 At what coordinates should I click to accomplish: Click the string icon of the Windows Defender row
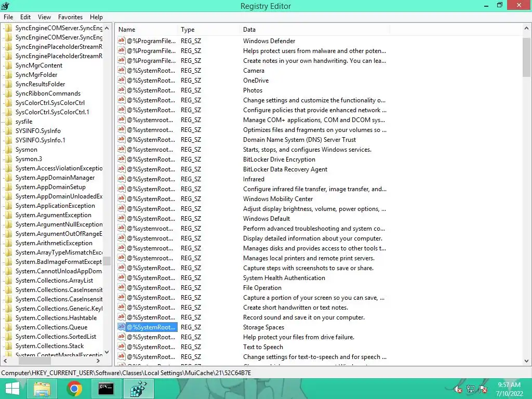pos(122,41)
